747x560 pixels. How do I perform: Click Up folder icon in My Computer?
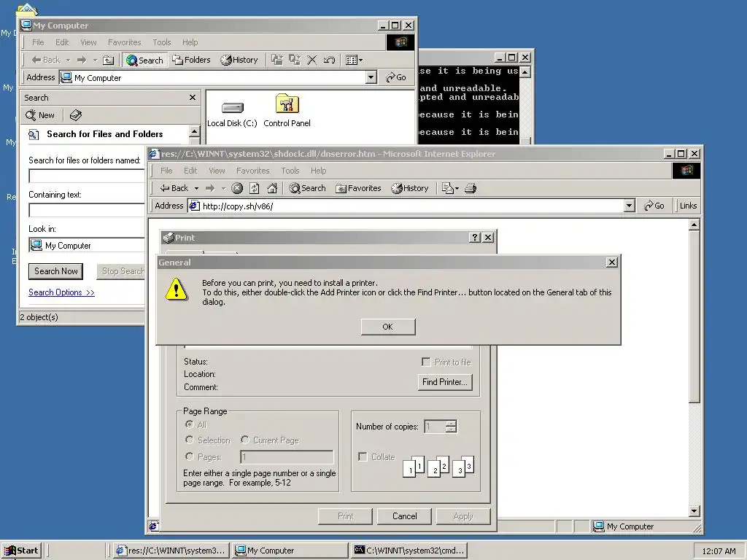[x=109, y=60]
